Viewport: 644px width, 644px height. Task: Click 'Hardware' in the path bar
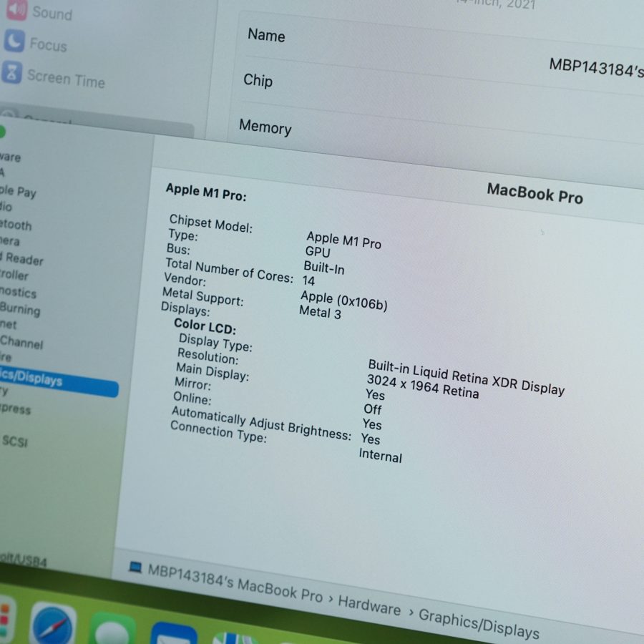tap(369, 605)
